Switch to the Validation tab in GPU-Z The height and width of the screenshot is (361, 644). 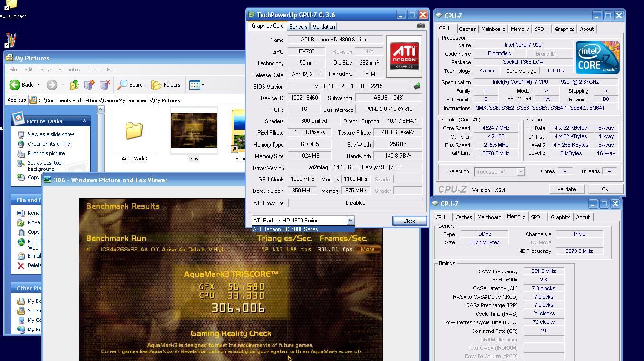pyautogui.click(x=324, y=27)
